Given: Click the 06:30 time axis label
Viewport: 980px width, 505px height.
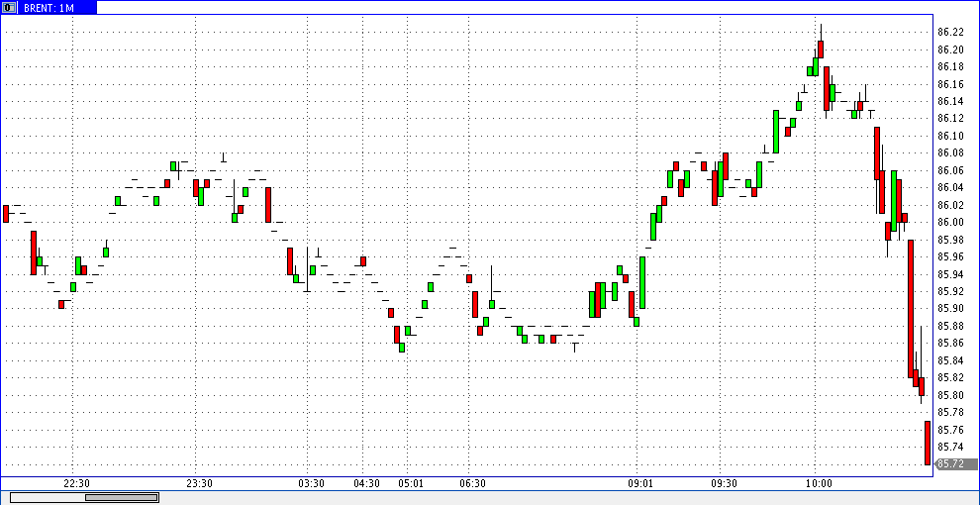Looking at the screenshot, I should (x=473, y=484).
